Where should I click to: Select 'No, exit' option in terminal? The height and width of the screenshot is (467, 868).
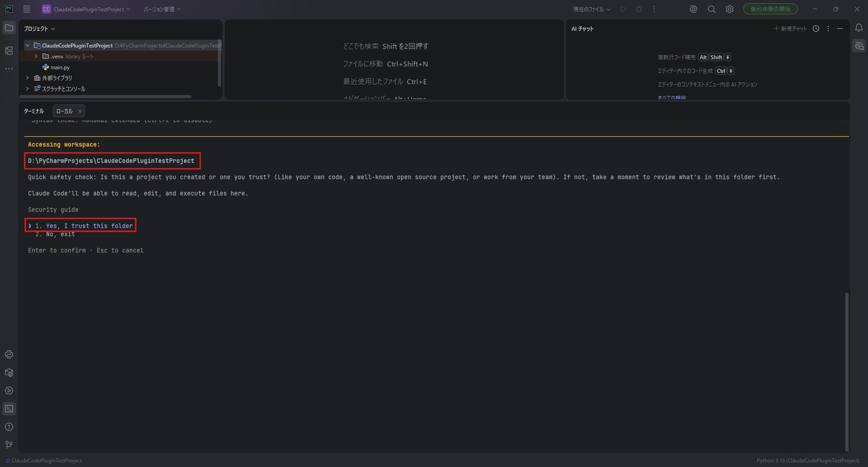coord(60,234)
